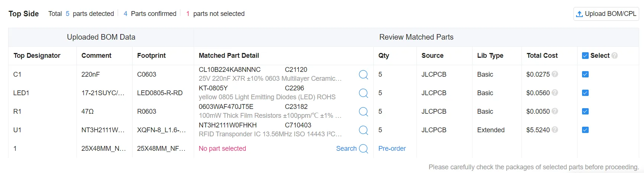The height and width of the screenshot is (173, 644).
Task: Click magnifier icon for U1 NT3H2111W0FHKH
Action: pyautogui.click(x=363, y=130)
